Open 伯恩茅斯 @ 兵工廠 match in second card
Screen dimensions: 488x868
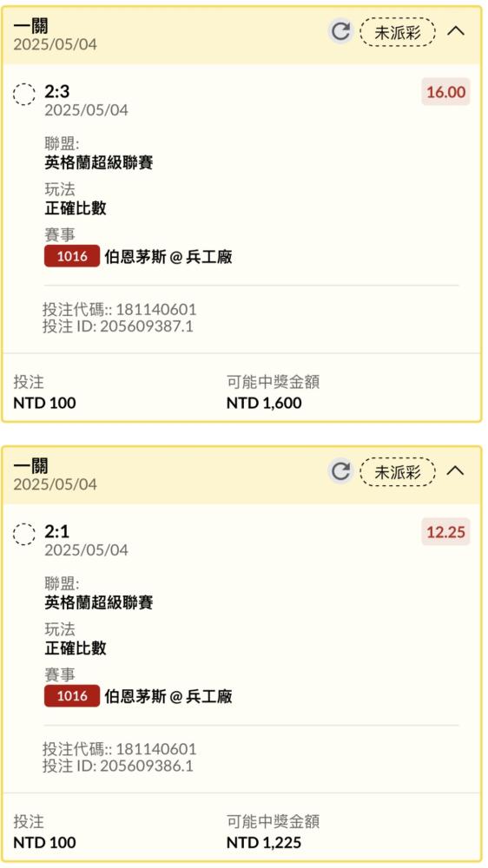pyautogui.click(x=168, y=696)
